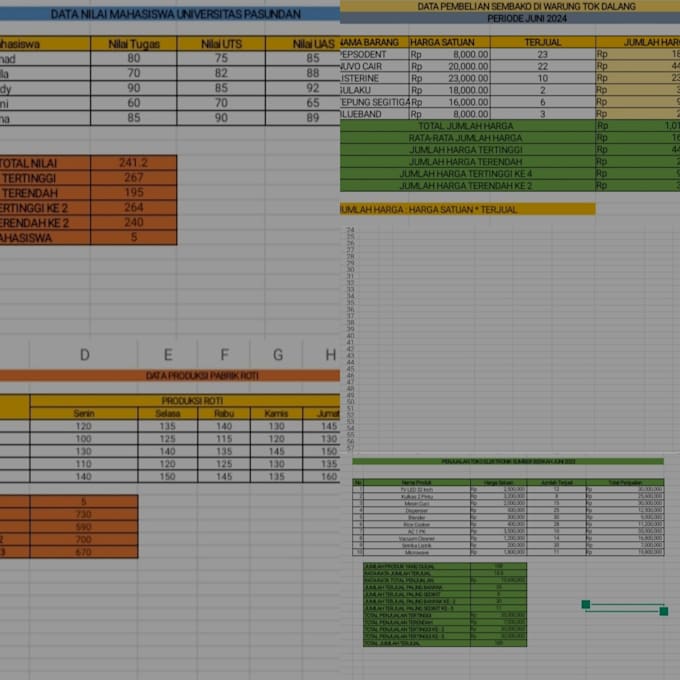The width and height of the screenshot is (680, 680).
Task: Select the PRODUKSI ROTI merged header
Action: 185,401
